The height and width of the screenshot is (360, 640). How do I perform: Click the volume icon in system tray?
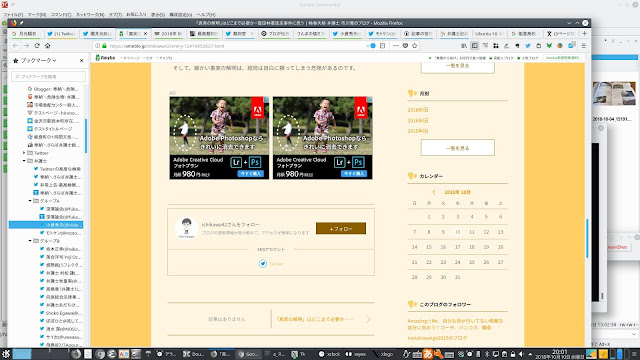pos(521,354)
